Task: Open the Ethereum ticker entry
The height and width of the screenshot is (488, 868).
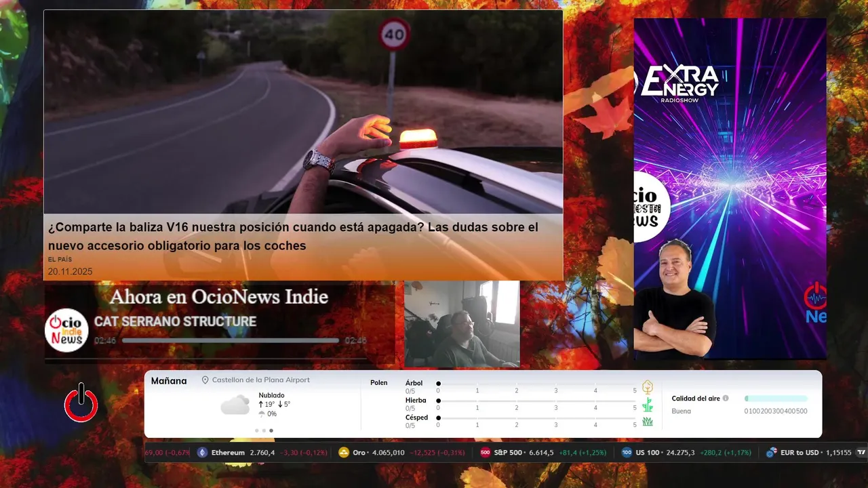Action: (x=263, y=453)
